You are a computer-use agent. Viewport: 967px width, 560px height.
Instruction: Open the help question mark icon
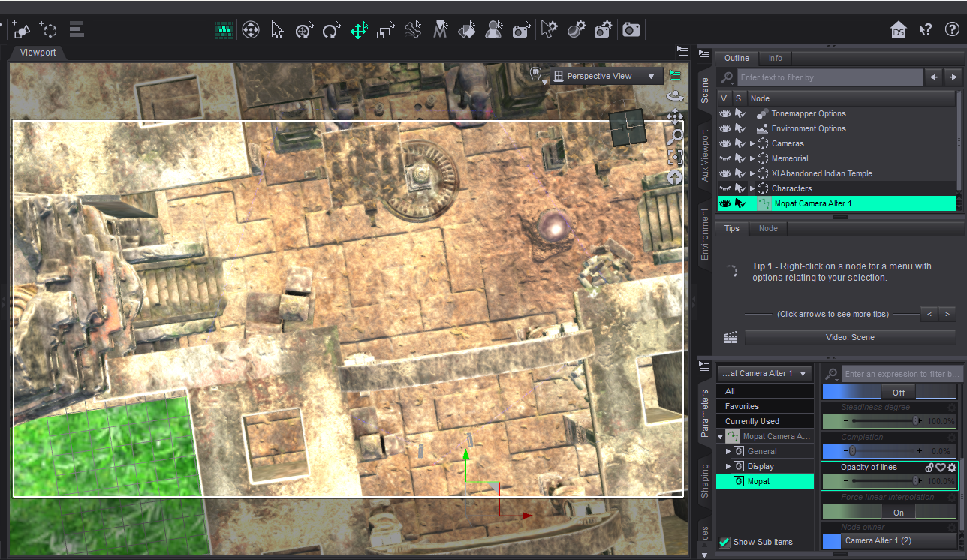pos(953,29)
